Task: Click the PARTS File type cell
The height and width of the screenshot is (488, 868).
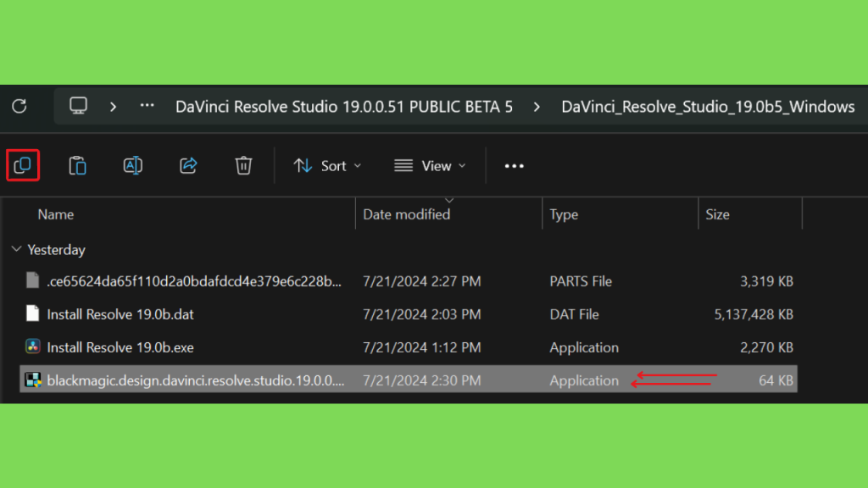Action: (x=581, y=281)
